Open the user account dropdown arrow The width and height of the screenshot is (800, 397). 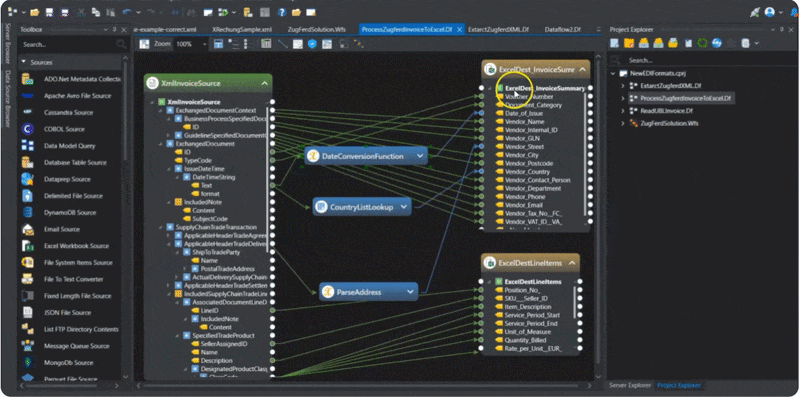781,12
